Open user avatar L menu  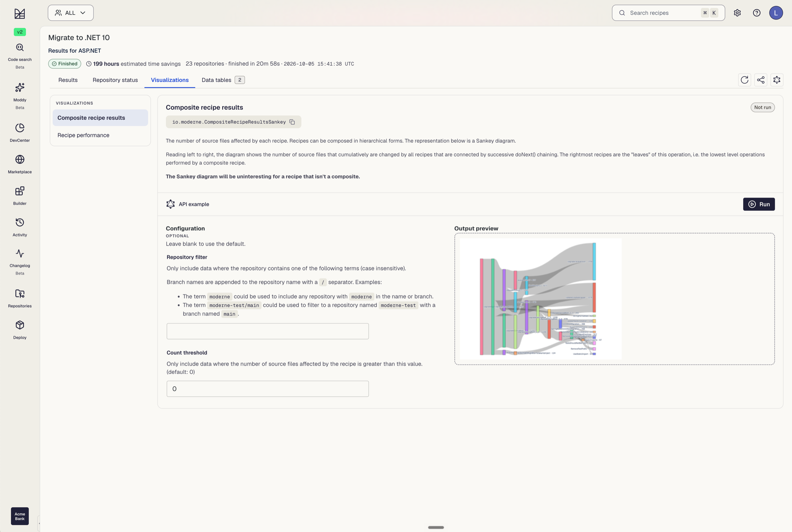(x=776, y=13)
